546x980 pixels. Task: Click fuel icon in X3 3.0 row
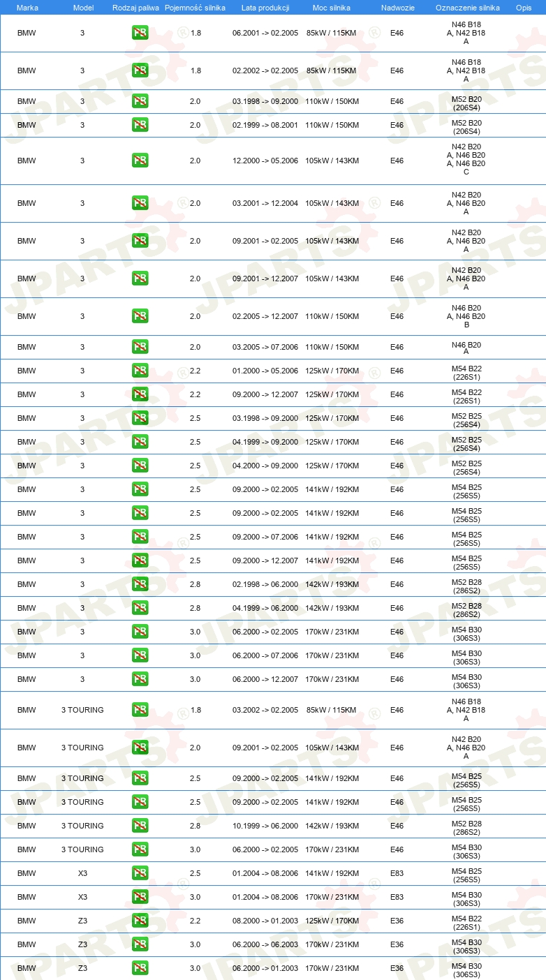(140, 897)
